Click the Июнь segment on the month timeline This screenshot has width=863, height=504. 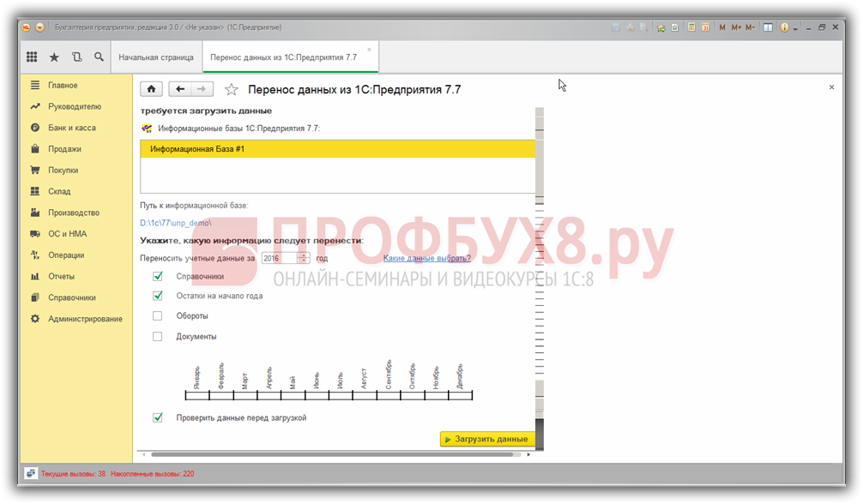point(317,395)
